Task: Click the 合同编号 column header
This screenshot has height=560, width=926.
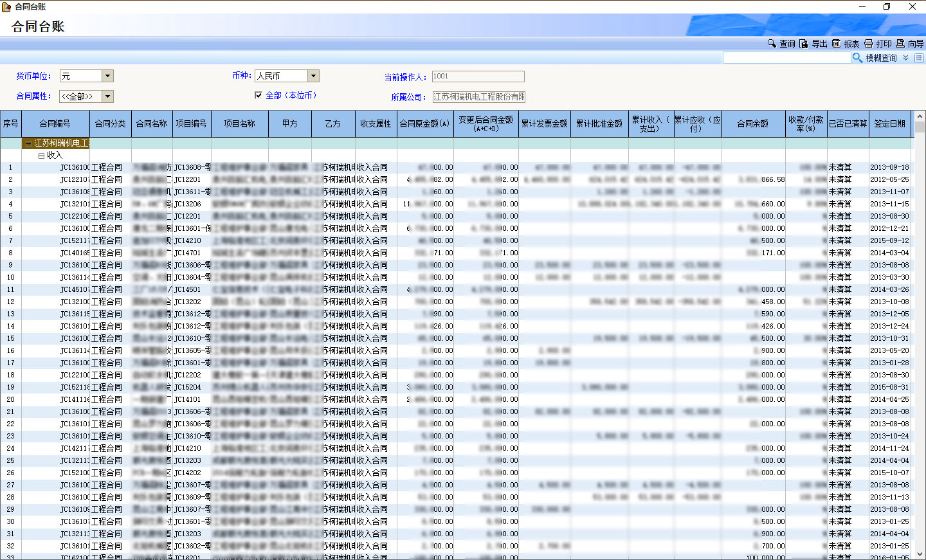Action: (x=55, y=123)
